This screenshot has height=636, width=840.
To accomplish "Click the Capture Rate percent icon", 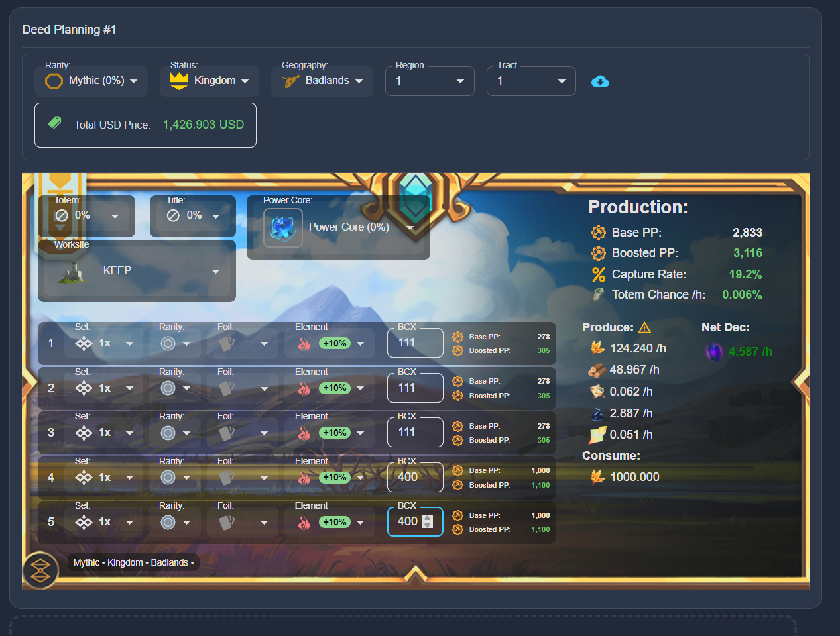I will tap(599, 274).
